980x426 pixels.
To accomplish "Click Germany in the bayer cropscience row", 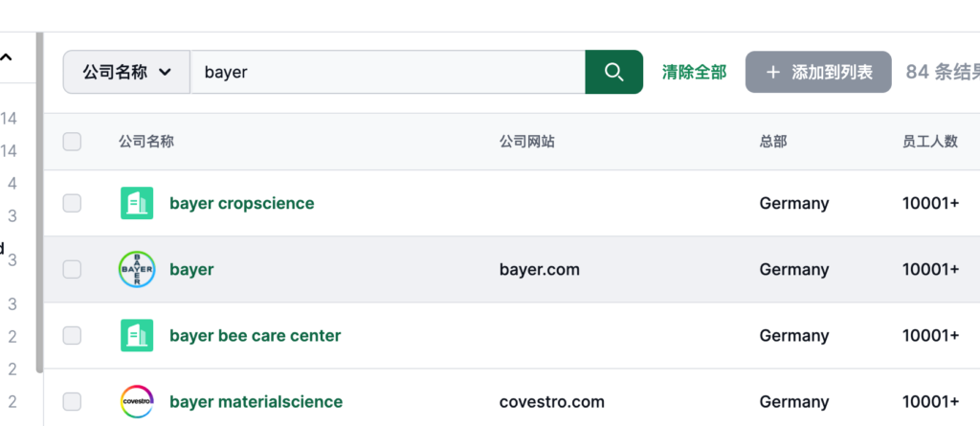I will pyautogui.click(x=794, y=203).
